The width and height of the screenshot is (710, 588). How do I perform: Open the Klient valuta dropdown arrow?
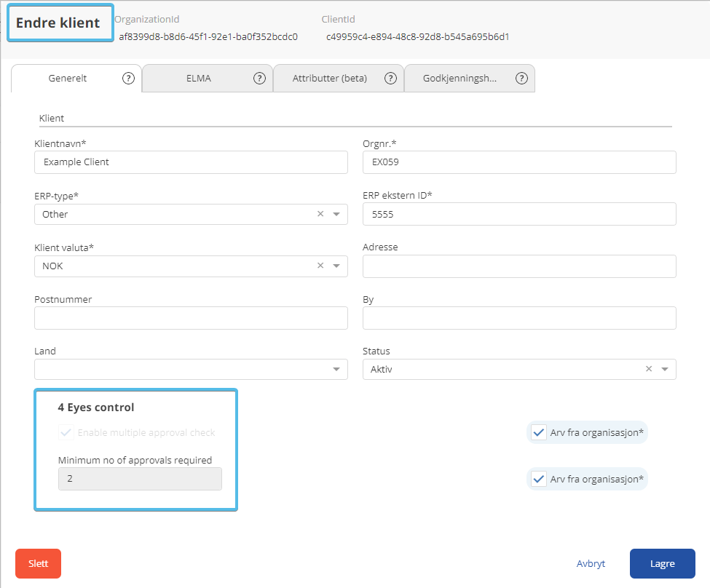[336, 266]
